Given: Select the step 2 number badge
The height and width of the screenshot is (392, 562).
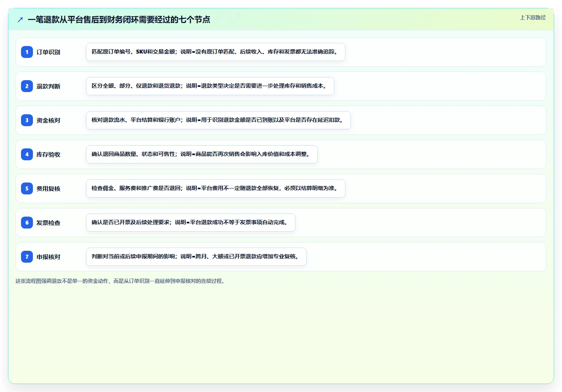Looking at the screenshot, I should 27,86.
